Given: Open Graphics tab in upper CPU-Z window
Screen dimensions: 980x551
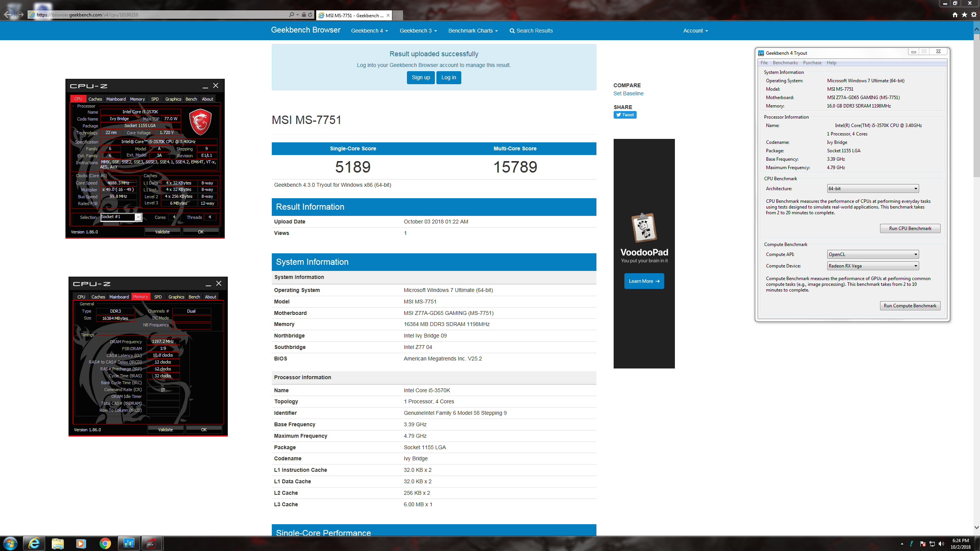Looking at the screenshot, I should [x=173, y=99].
